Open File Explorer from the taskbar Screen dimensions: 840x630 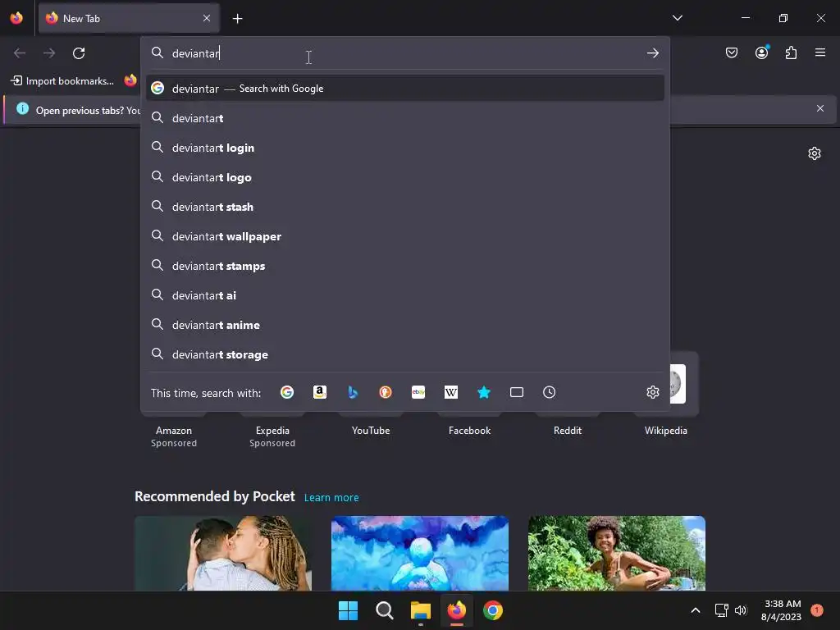(421, 610)
